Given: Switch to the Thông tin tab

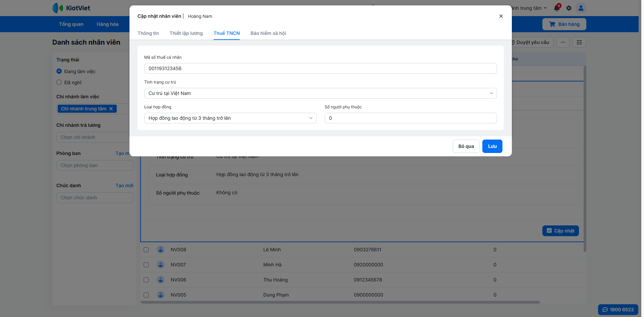Looking at the screenshot, I should (148, 33).
